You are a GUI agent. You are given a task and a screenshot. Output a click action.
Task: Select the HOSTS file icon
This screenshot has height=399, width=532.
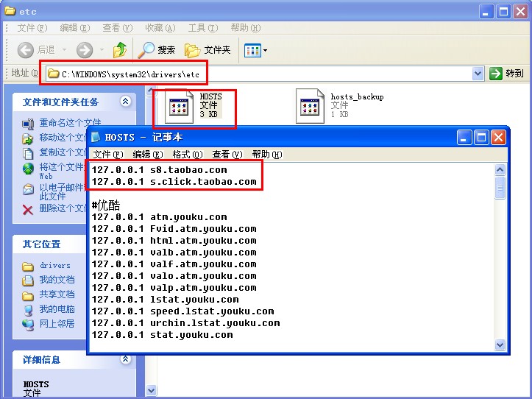(x=178, y=107)
